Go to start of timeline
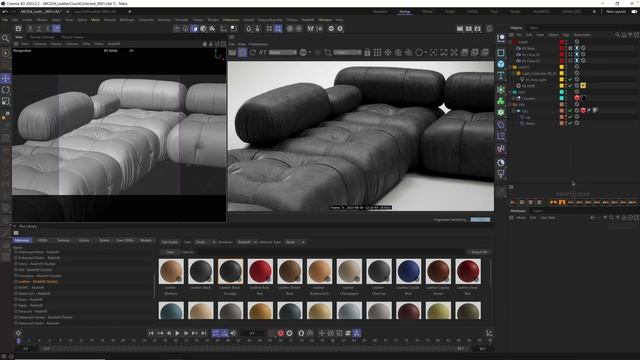This screenshot has height=360, width=640. [151, 333]
